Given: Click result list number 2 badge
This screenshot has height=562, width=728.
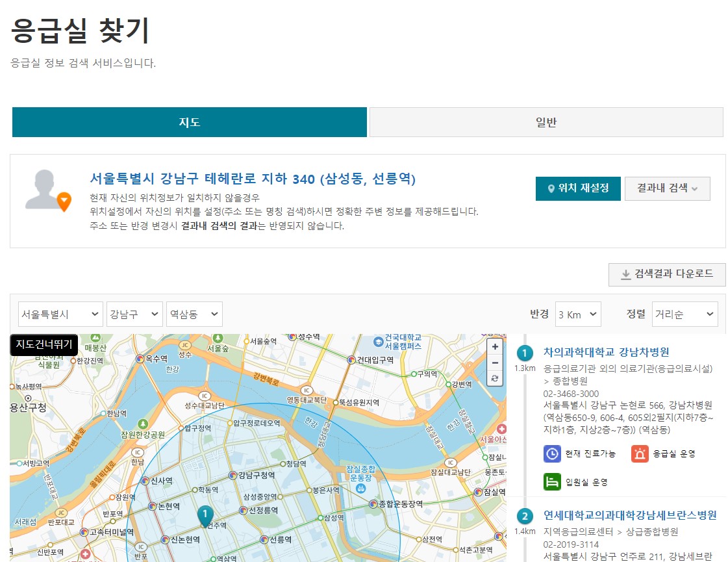Looking at the screenshot, I should [x=525, y=516].
